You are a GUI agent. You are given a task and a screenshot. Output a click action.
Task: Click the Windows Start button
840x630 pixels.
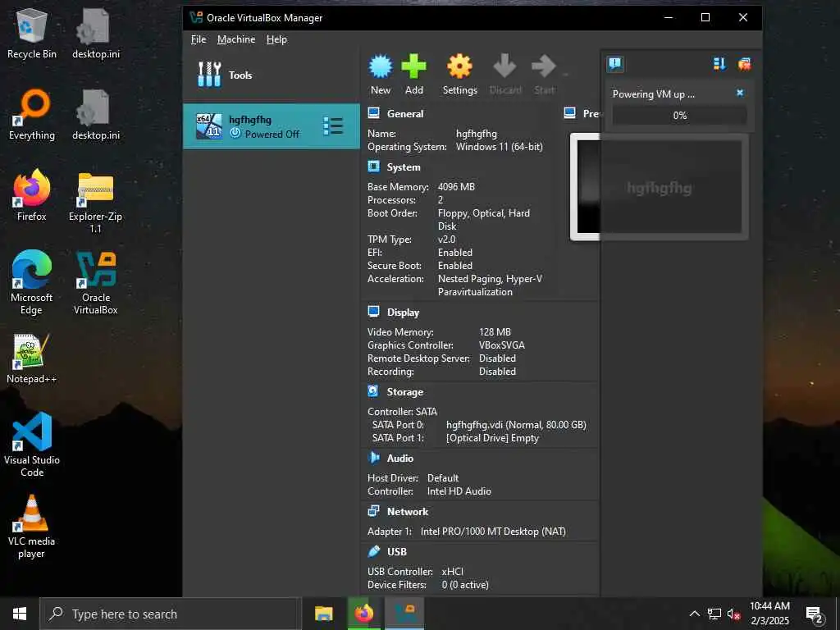pos(20,614)
